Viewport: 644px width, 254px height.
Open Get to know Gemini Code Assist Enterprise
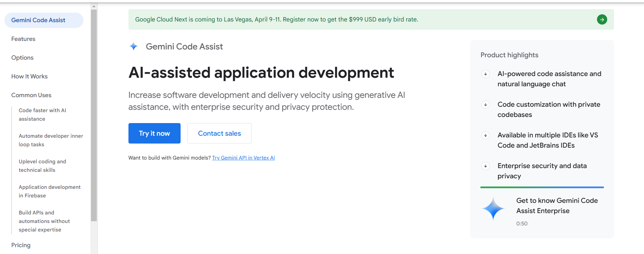point(557,206)
